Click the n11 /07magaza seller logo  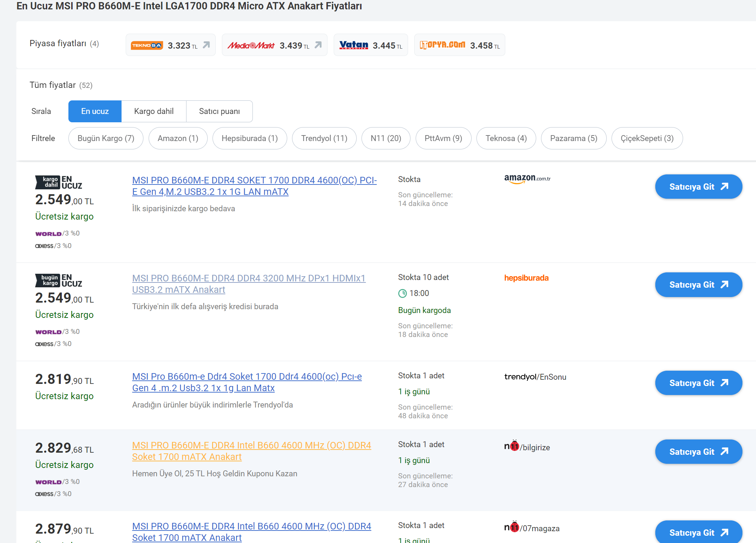[532, 527]
